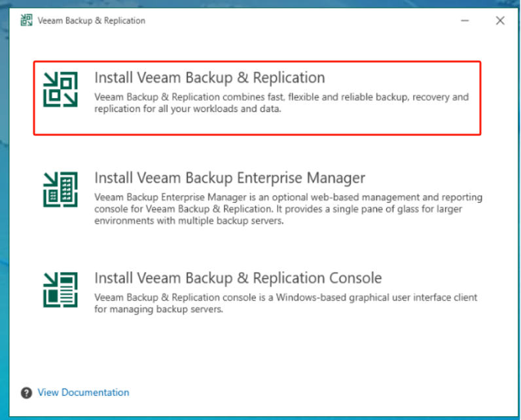Close the Veeam Backup & Replication installer
This screenshot has height=420, width=521.
pos(500,20)
